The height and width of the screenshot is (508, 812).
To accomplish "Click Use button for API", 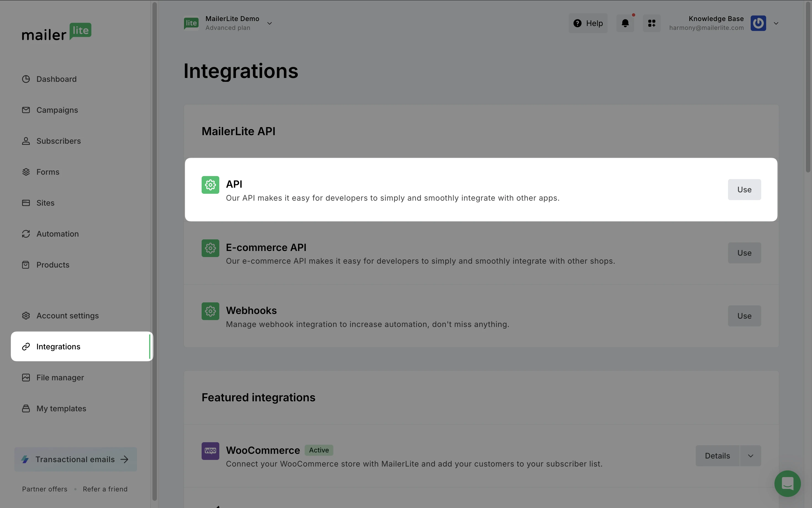I will pos(744,190).
